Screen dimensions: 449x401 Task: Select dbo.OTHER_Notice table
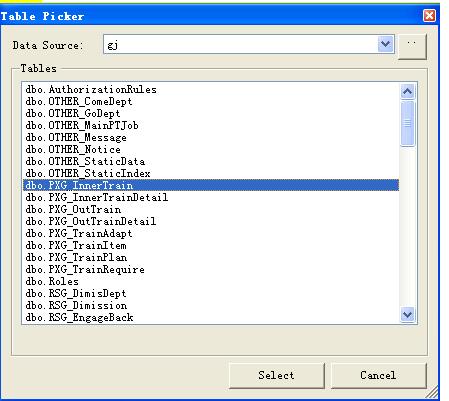point(211,149)
